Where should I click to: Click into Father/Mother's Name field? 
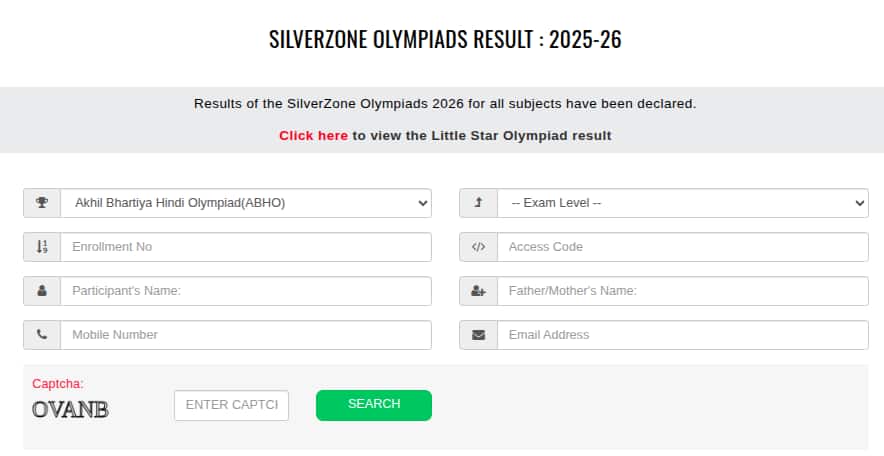[x=682, y=291]
